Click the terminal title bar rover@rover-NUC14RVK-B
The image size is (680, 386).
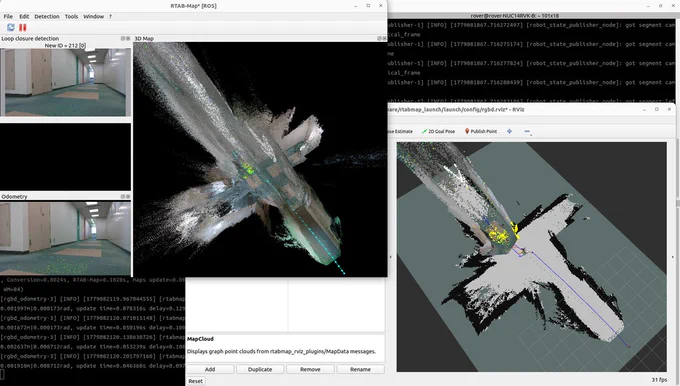[514, 16]
